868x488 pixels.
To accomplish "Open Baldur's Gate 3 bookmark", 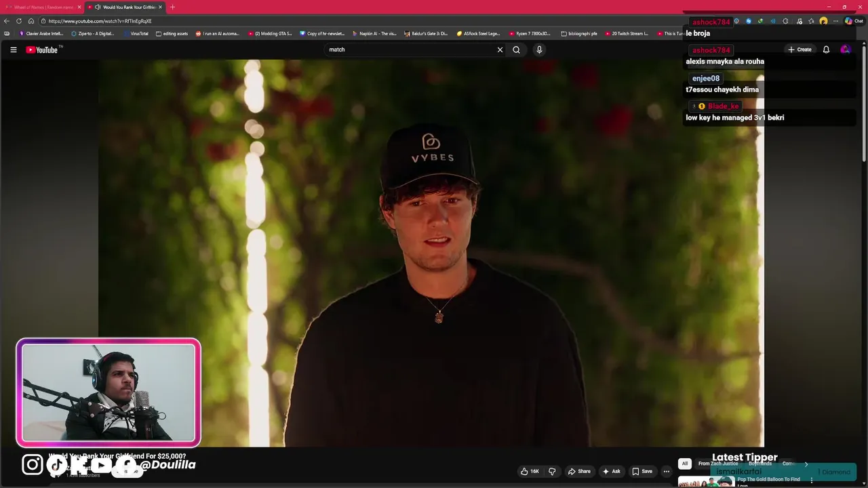I will [x=427, y=33].
